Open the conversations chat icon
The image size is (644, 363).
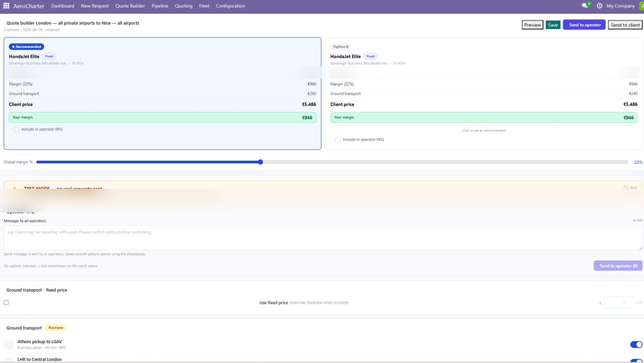click(x=585, y=6)
